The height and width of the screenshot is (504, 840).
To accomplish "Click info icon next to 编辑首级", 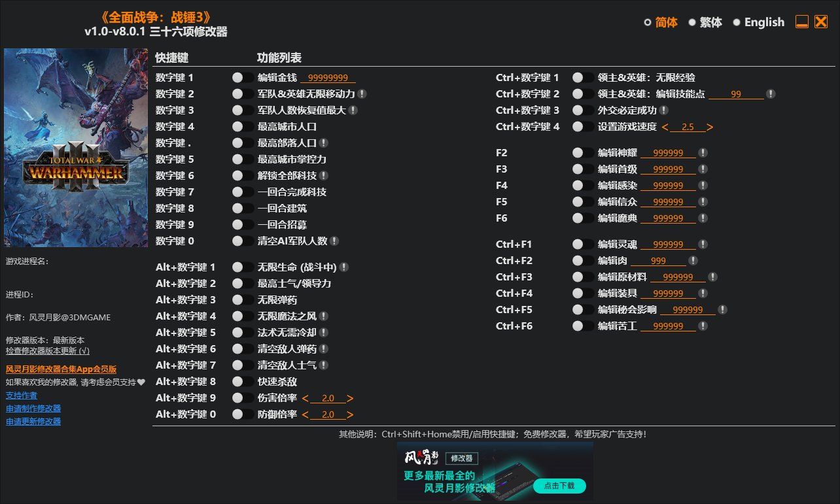I will pyautogui.click(x=703, y=169).
